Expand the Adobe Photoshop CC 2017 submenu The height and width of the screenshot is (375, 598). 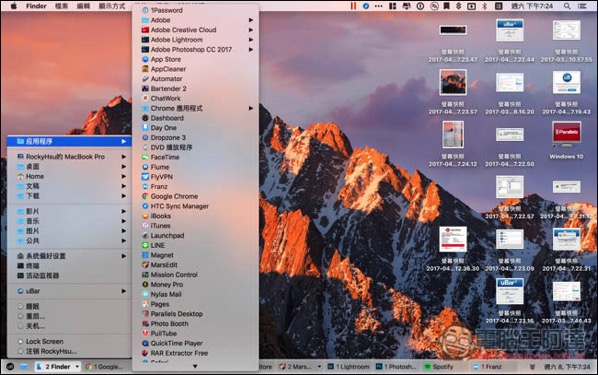[x=251, y=49]
